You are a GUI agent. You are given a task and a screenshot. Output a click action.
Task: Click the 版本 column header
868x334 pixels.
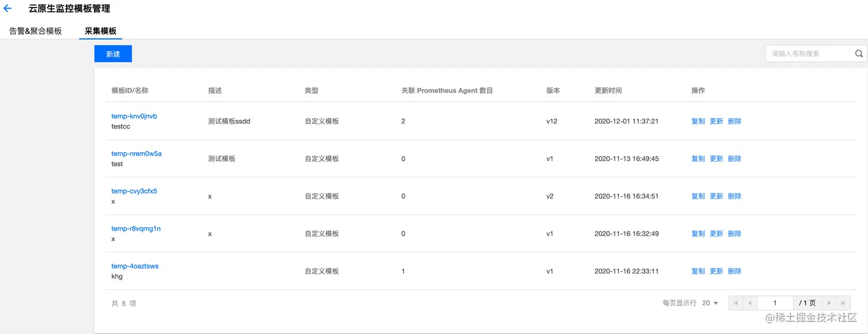tap(553, 91)
